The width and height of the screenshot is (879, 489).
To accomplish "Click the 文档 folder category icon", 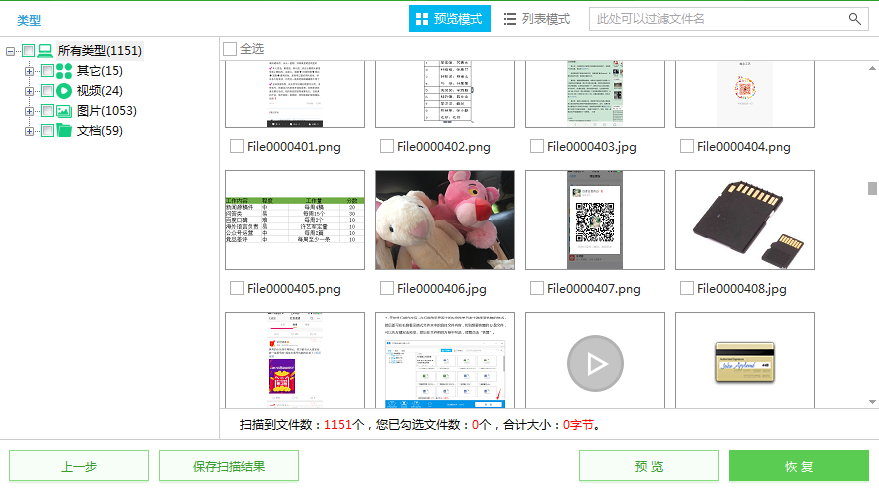I will (x=64, y=131).
